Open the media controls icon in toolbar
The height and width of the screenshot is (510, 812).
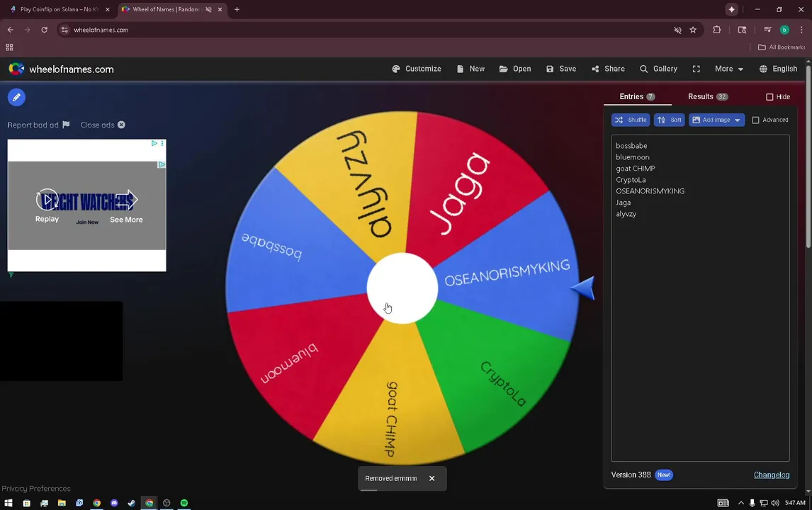click(x=767, y=30)
